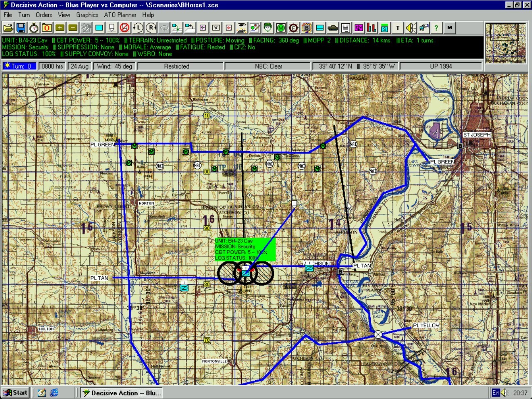
Task: Zoom out with the minus button
Action: click(x=73, y=28)
